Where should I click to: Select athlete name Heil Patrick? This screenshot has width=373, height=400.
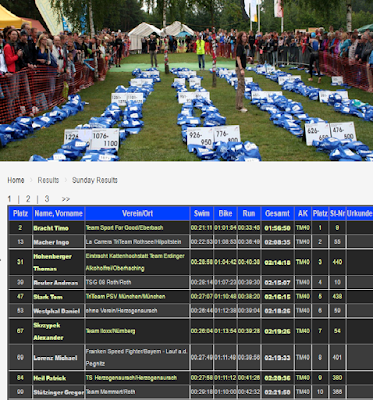(x=50, y=378)
